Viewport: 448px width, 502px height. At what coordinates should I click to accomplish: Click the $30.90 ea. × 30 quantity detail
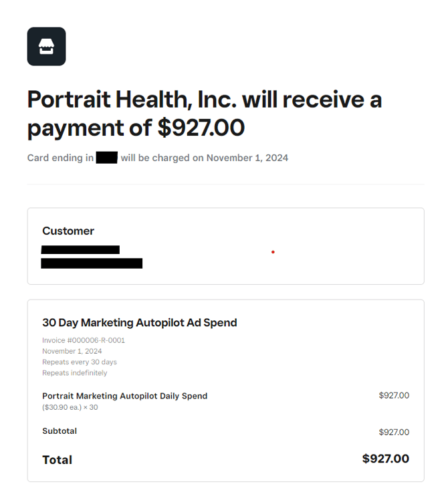point(70,407)
